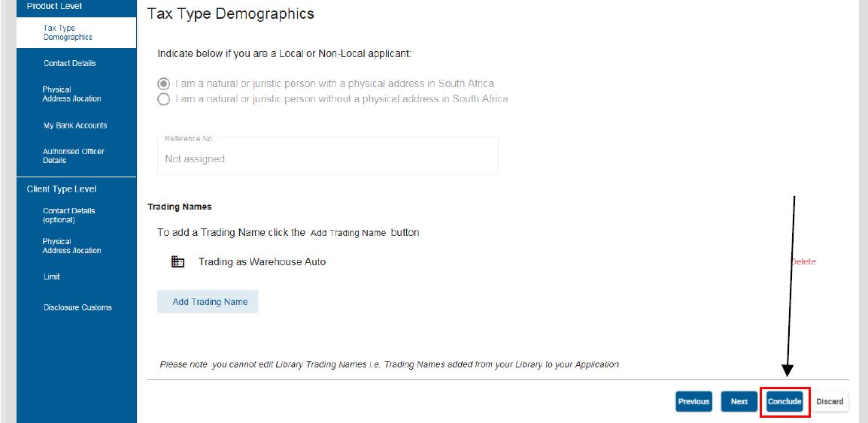The image size is (868, 423).
Task: Open Disclosure Customs section
Action: (x=76, y=307)
